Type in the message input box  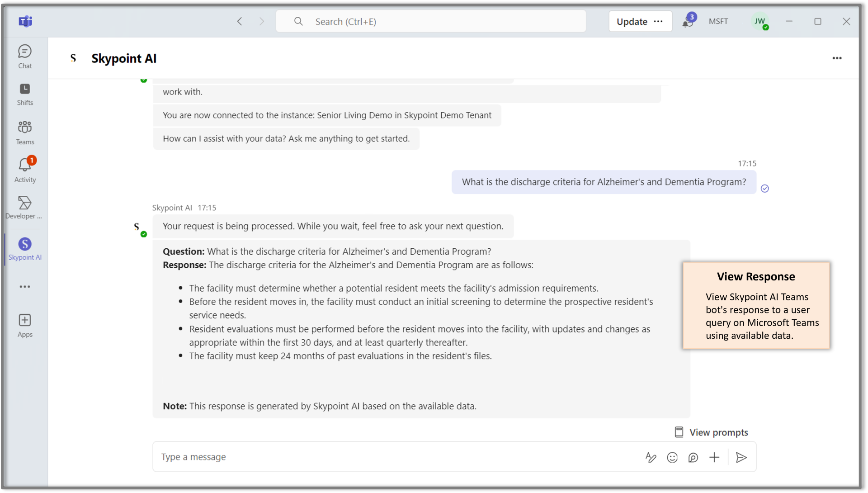tap(398, 457)
